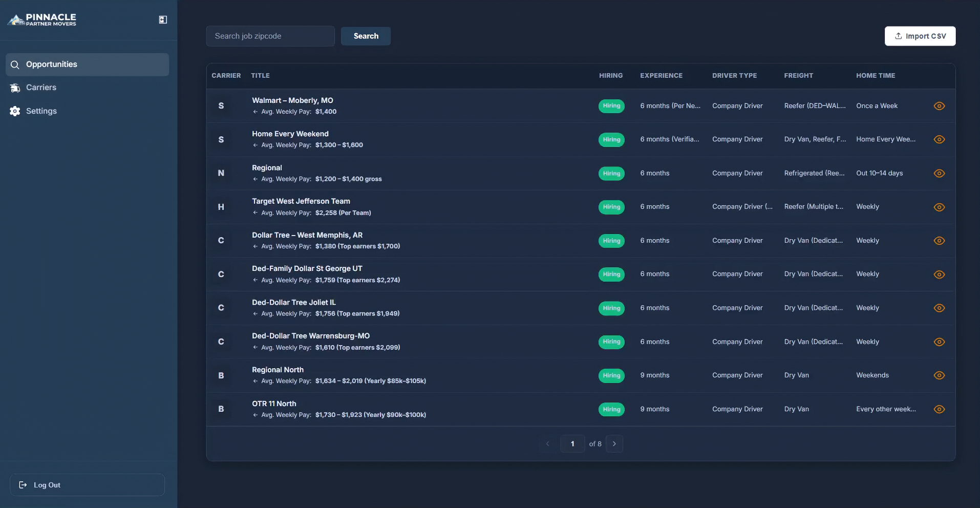The width and height of the screenshot is (980, 508).
Task: Click the Log Out button
Action: (x=88, y=485)
